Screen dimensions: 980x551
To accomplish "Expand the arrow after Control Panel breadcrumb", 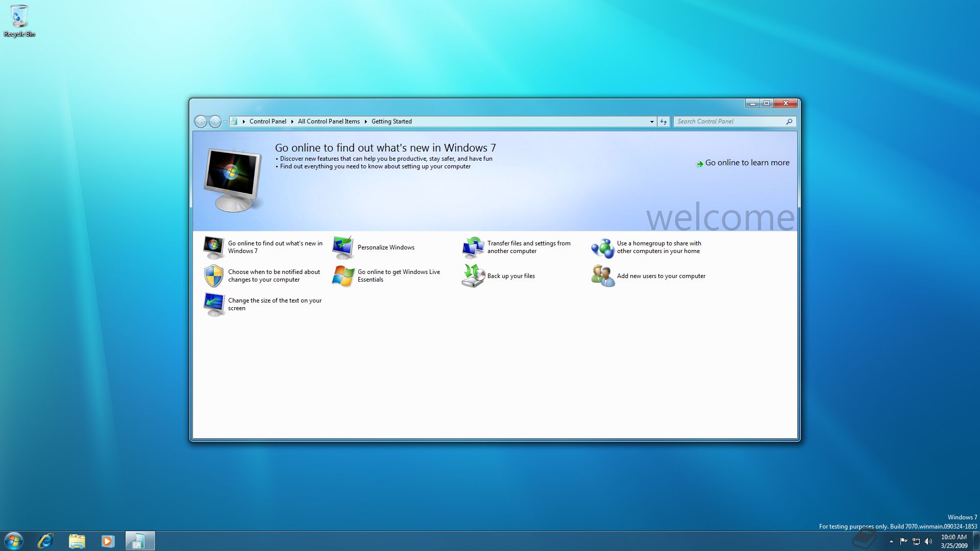I will 292,121.
